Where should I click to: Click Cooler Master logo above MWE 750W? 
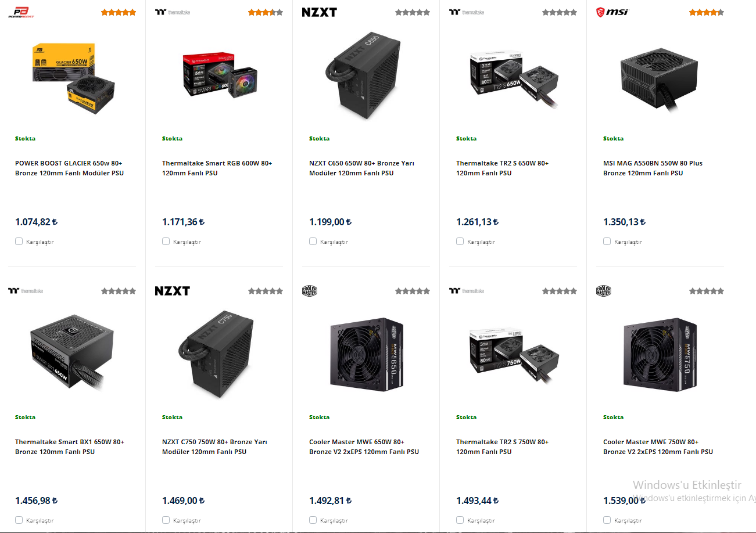coord(603,291)
